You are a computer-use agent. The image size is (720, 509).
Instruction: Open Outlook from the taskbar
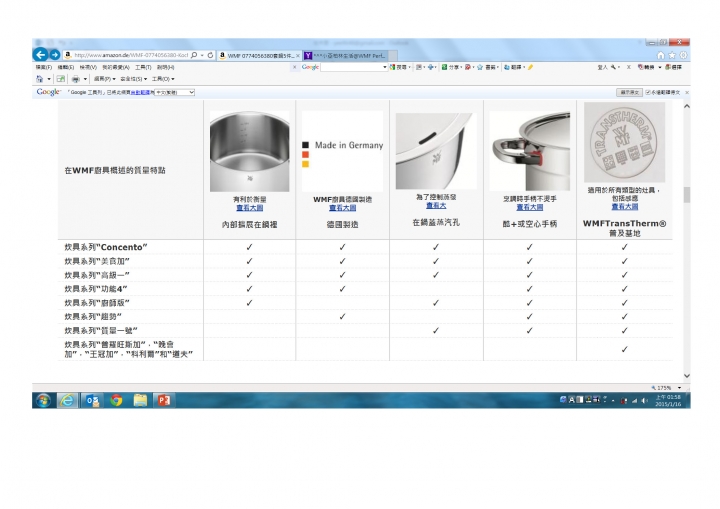pyautogui.click(x=93, y=401)
